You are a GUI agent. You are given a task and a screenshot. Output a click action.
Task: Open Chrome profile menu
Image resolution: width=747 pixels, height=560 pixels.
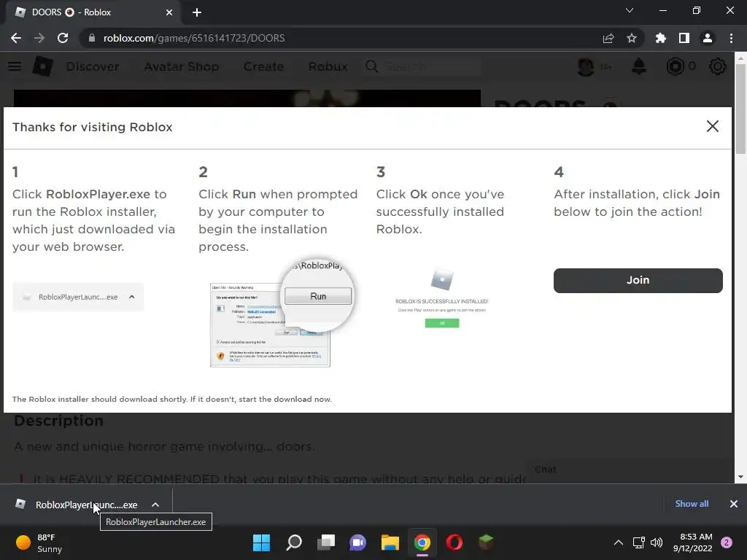tap(708, 38)
